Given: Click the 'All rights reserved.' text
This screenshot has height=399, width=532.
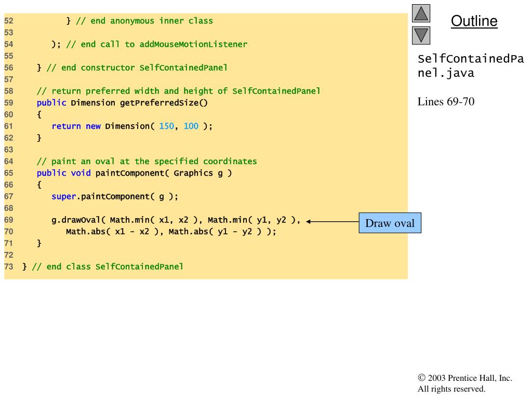Looking at the screenshot, I should [451, 389].
